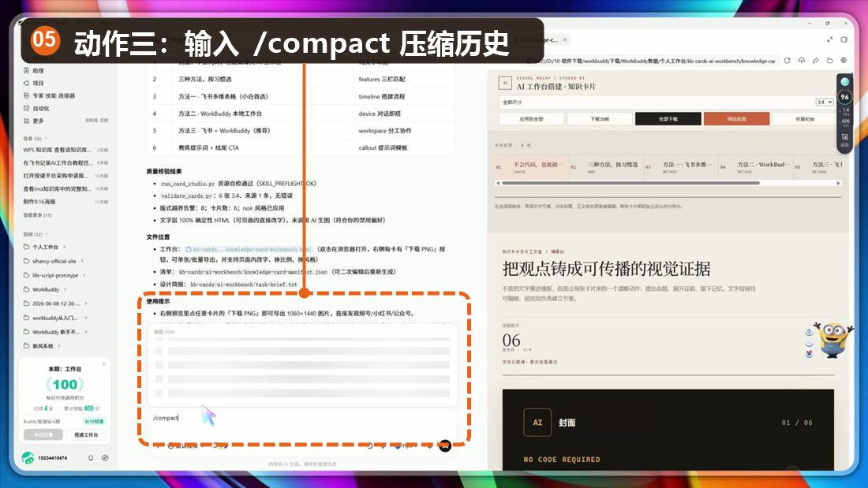Expand chevron next to WorkBuddy folder
868x488 pixels.
pyautogui.click(x=65, y=289)
